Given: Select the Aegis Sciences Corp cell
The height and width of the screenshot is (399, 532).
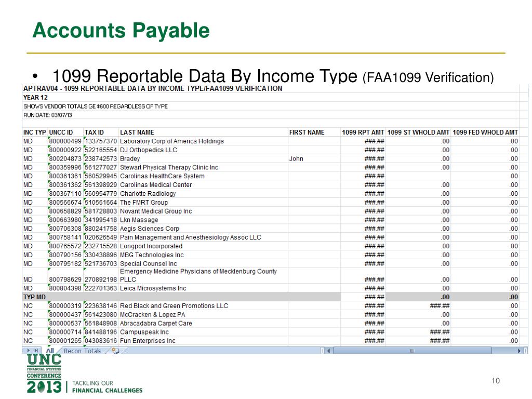Looking at the screenshot, I should tap(203, 229).
